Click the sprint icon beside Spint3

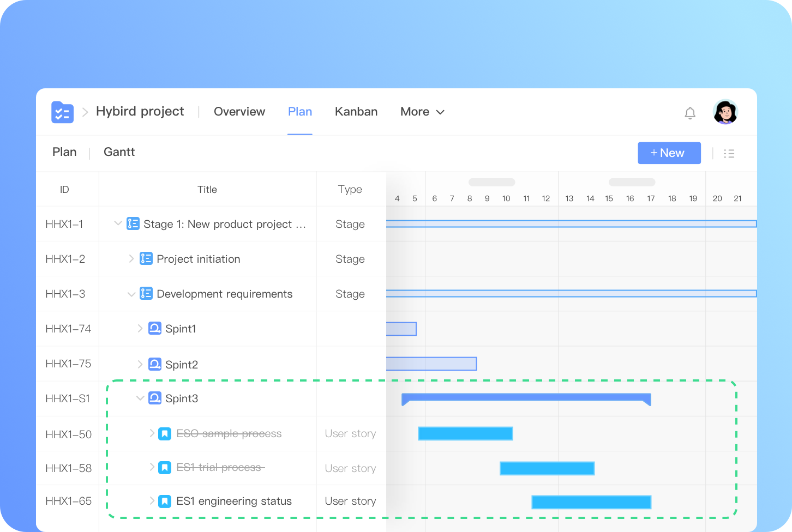coord(154,398)
